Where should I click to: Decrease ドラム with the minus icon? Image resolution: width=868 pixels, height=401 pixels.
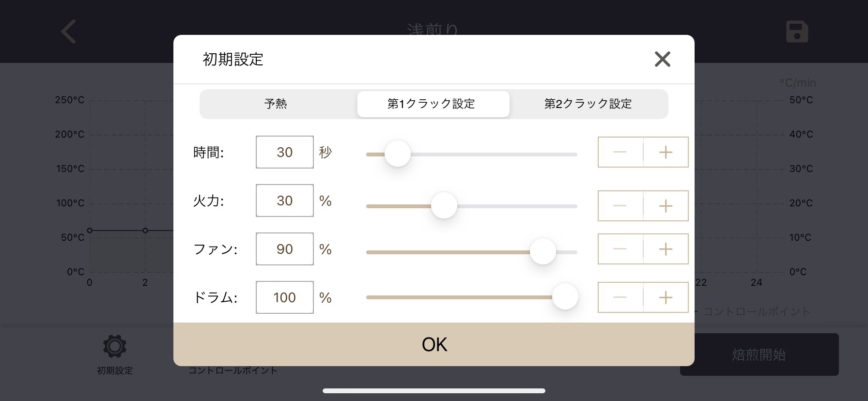tap(620, 297)
